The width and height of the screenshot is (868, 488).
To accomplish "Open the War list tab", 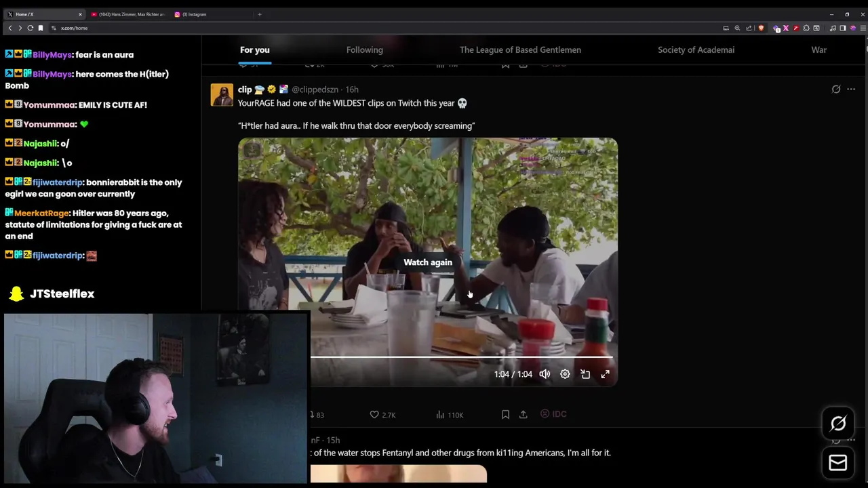I will pos(818,49).
